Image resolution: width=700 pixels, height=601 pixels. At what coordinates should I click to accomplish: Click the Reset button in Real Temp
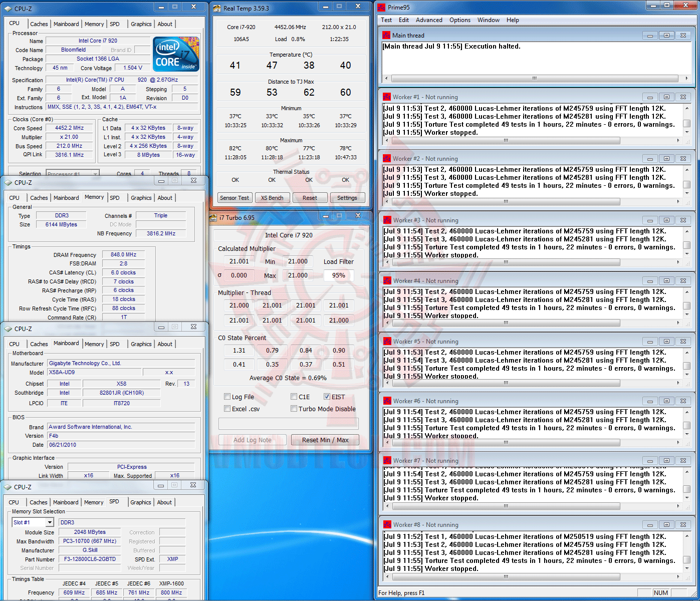coord(310,198)
